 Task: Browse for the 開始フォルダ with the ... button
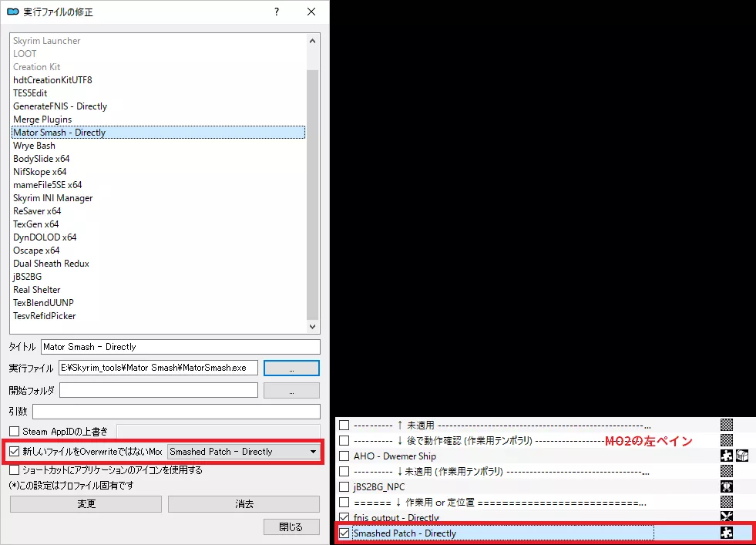point(291,390)
